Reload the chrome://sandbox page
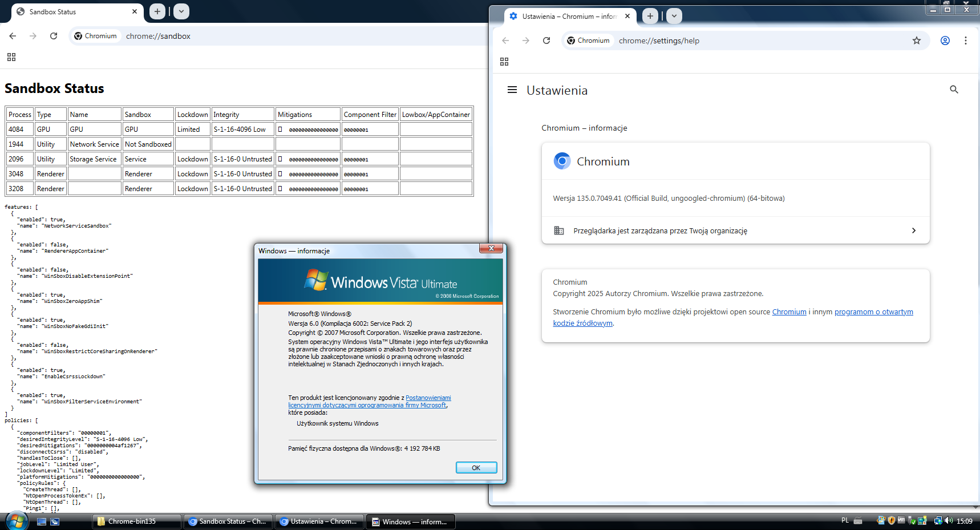 54,36
